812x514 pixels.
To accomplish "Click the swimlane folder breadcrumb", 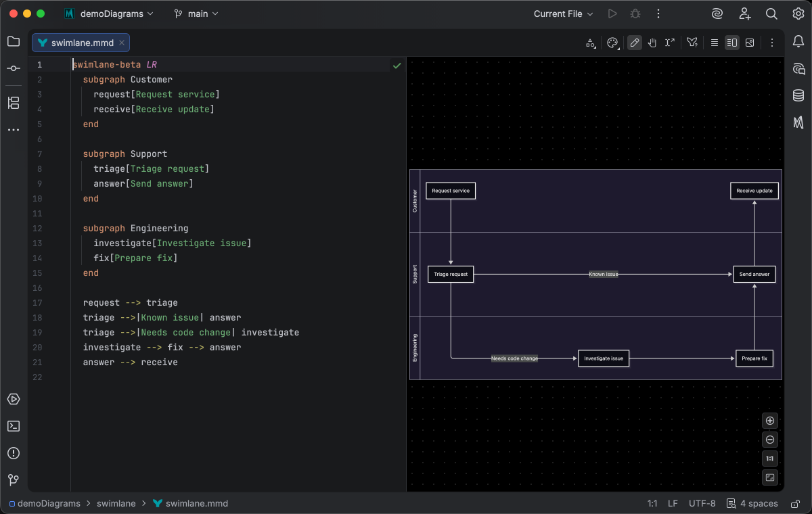I will click(116, 504).
